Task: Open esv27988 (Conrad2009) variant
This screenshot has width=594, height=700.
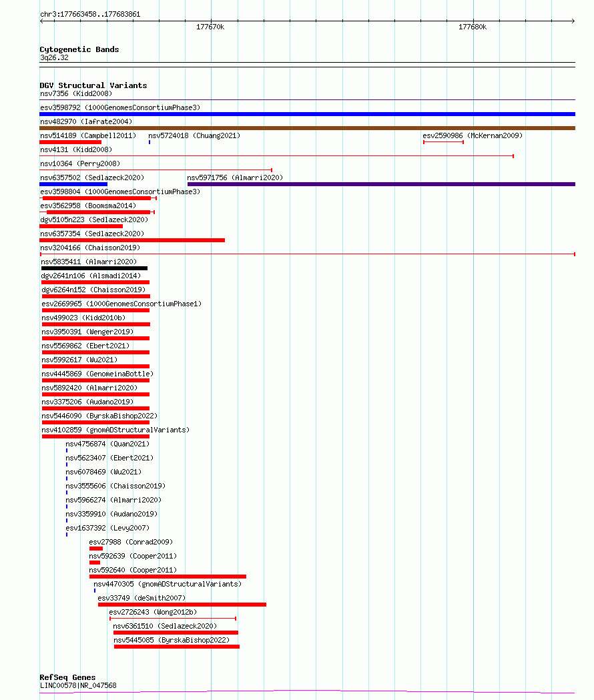Action: (x=131, y=543)
